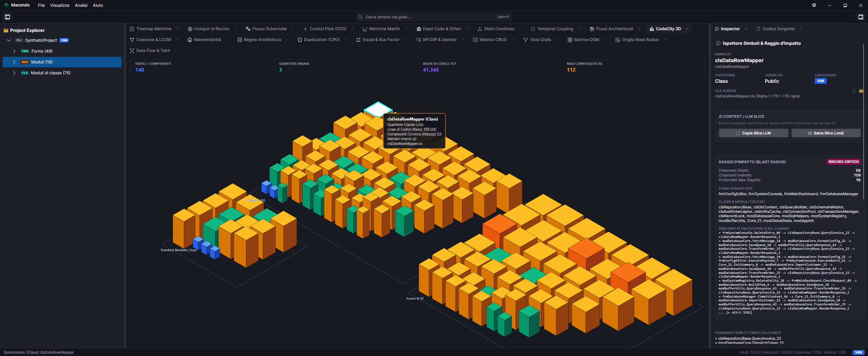
Task: Click the Max Complessità value 112
Action: [571, 70]
